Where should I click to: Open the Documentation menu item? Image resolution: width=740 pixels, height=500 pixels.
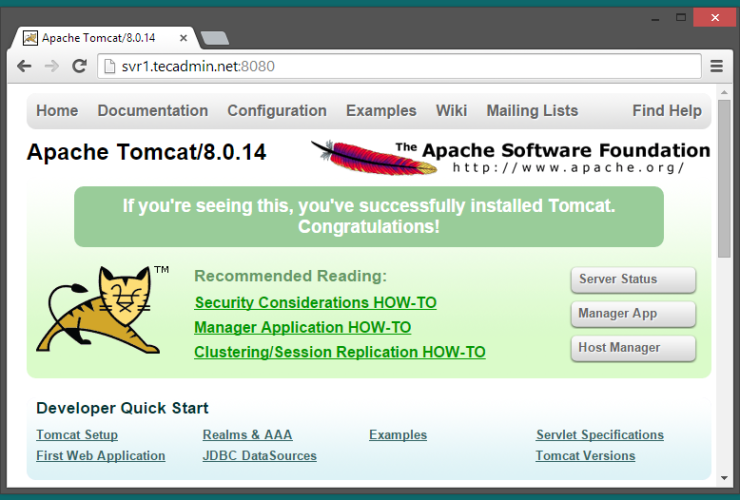pos(153,111)
